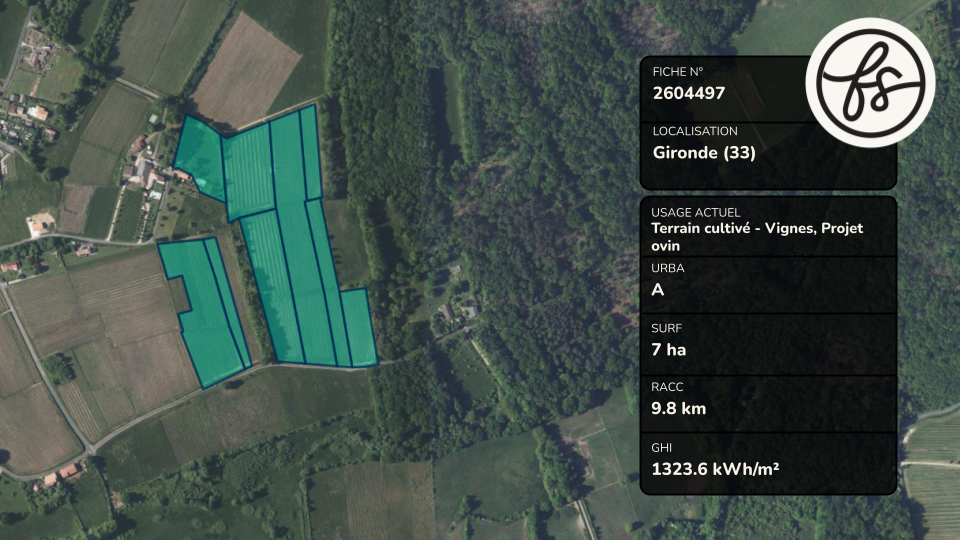
Task: Select the Terrain cultivé - Vignes, Projet ovin text
Action: (x=757, y=237)
